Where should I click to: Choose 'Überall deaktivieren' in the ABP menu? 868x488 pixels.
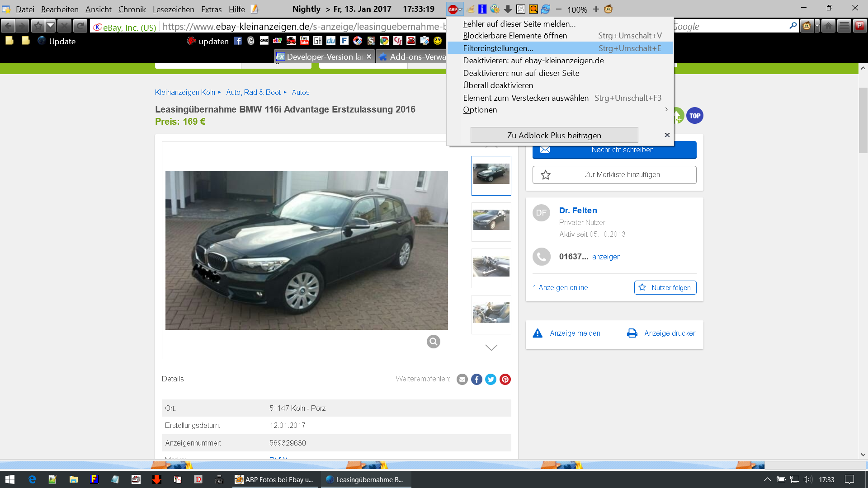498,85
